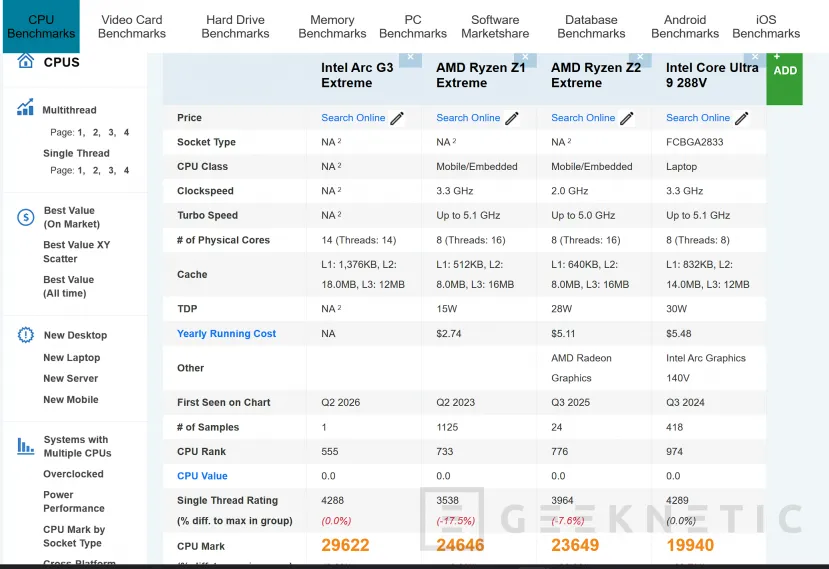Search Online price for AMD Ryzen Z1 Extreme
829x569 pixels.
pyautogui.click(x=468, y=118)
